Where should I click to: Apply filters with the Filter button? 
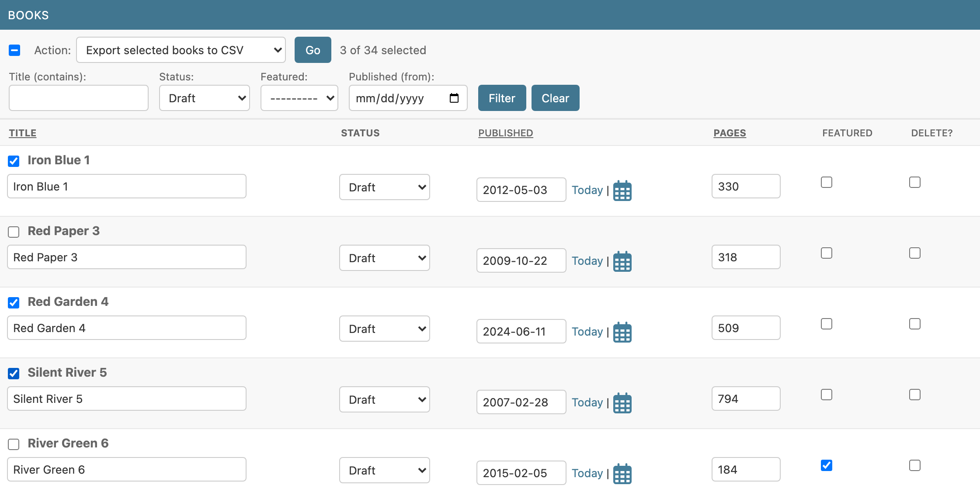[502, 98]
